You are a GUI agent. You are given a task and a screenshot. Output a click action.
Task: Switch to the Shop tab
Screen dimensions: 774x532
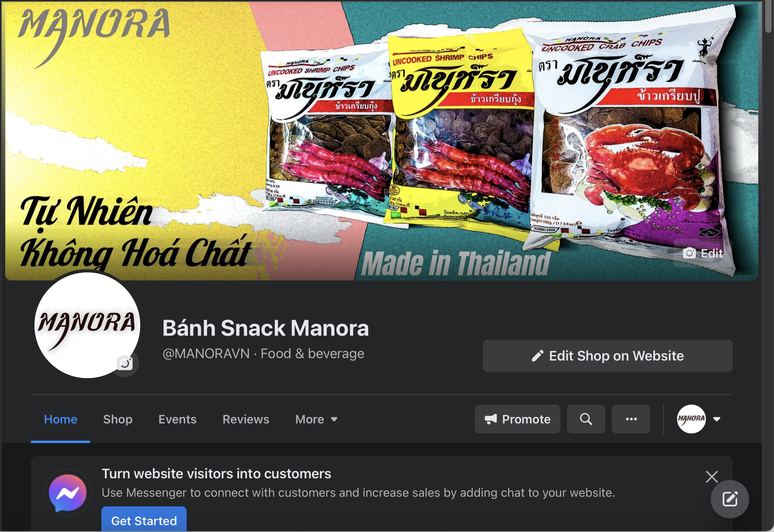(x=118, y=419)
